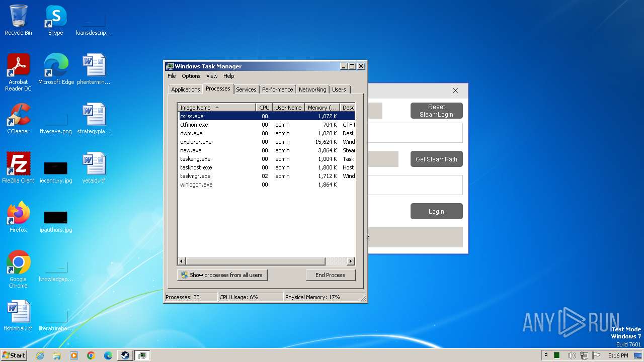Image resolution: width=644 pixels, height=362 pixels.
Task: Show hidden system tray icons
Action: click(546, 355)
